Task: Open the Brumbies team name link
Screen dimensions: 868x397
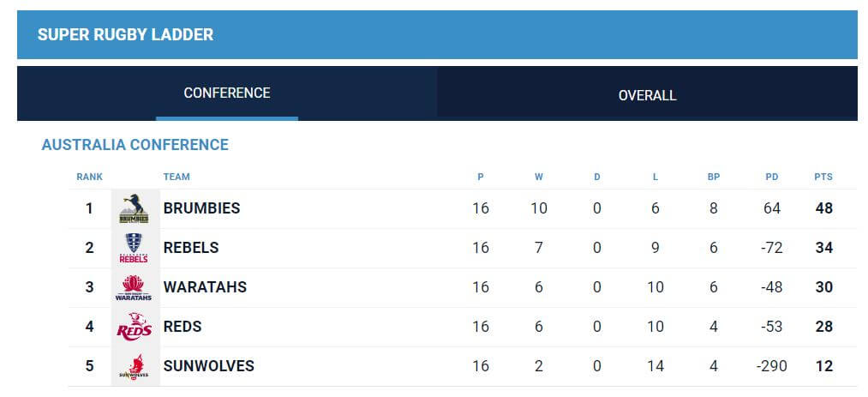Action: point(201,208)
